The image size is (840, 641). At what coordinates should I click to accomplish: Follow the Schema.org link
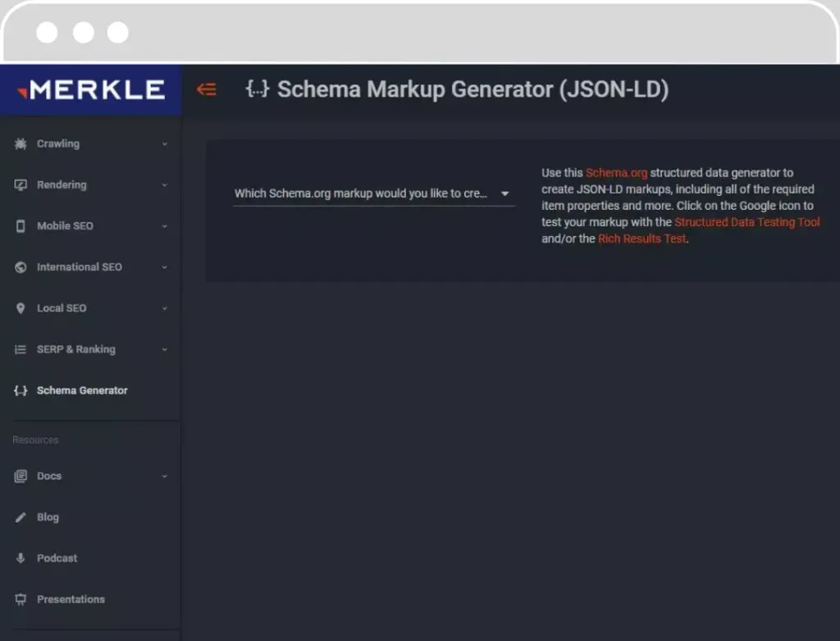[x=617, y=173]
